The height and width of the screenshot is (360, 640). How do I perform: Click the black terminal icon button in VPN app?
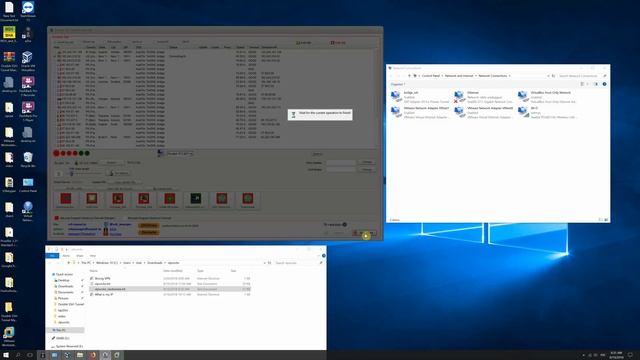point(196,199)
